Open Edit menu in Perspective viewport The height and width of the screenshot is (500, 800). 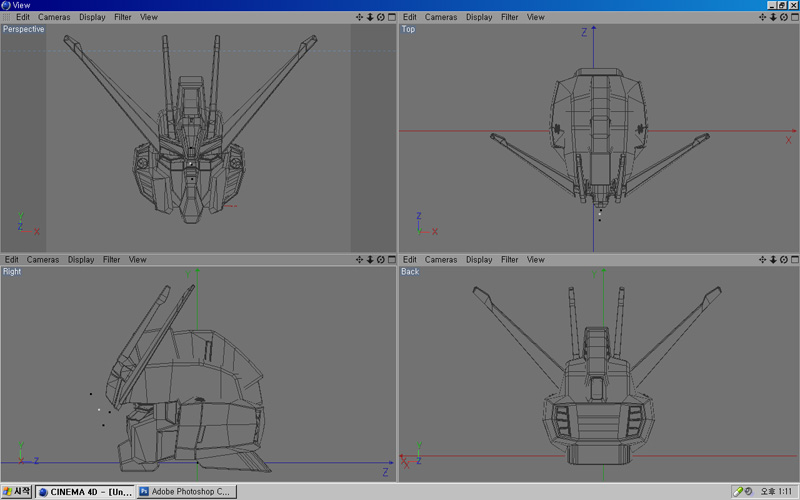coord(23,17)
